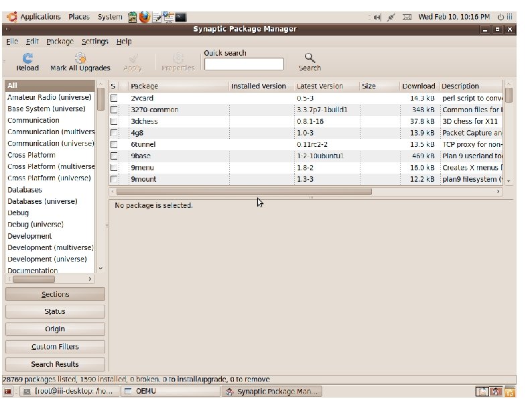Click the Reload toolbar icon
This screenshot has width=532, height=399.
tap(28, 58)
